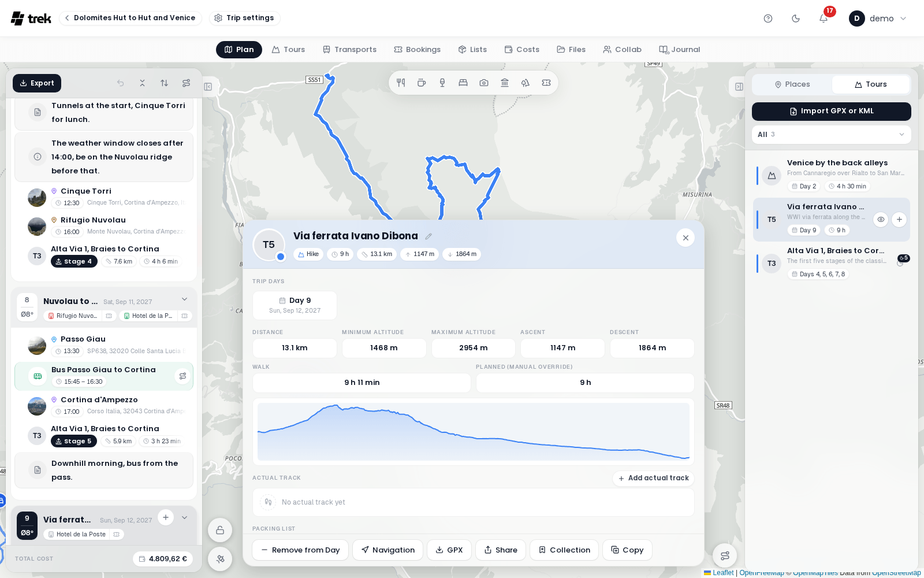Open the Transports tab
The width and height of the screenshot is (924, 578).
349,50
